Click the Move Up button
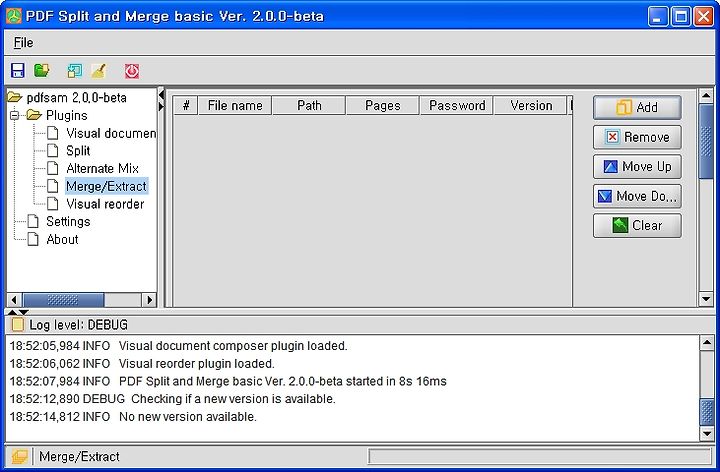Image resolution: width=720 pixels, height=472 pixels. pyautogui.click(x=637, y=166)
